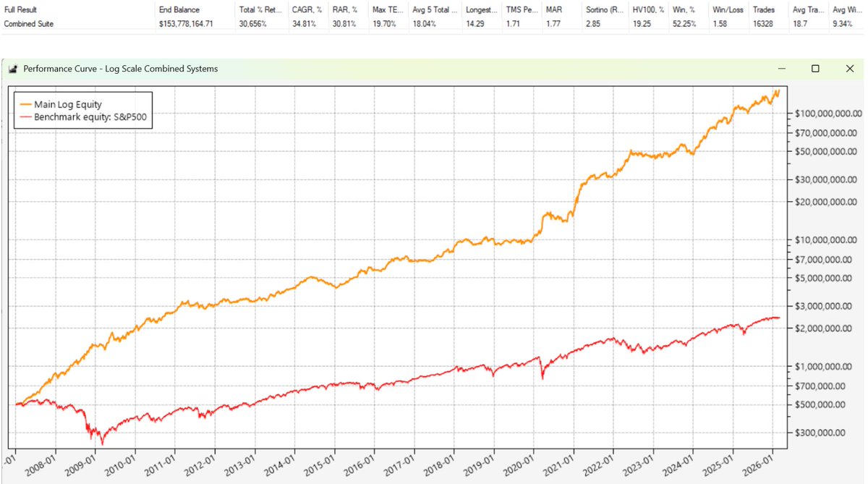This screenshot has height=484, width=868.
Task: Click the HV100 value 19.25
Action: [x=644, y=24]
